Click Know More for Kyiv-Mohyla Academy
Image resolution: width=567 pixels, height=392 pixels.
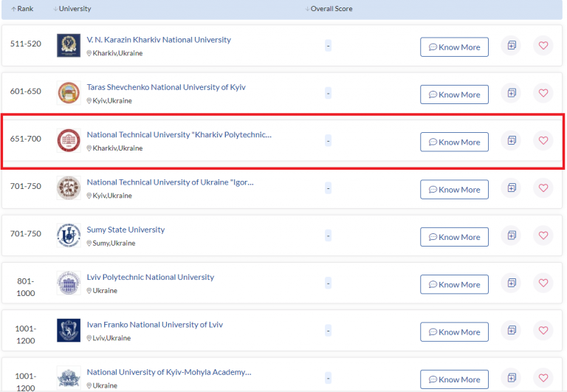point(454,379)
